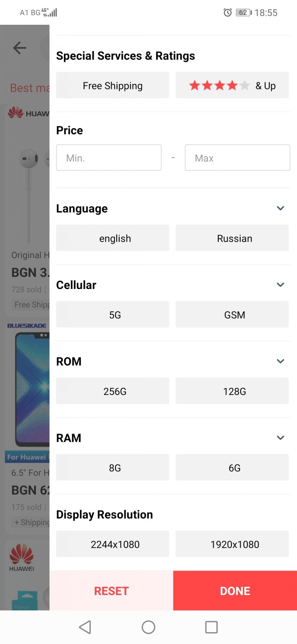The width and height of the screenshot is (297, 644).
Task: Expand the RAM filter chevron
Action: 280,438
